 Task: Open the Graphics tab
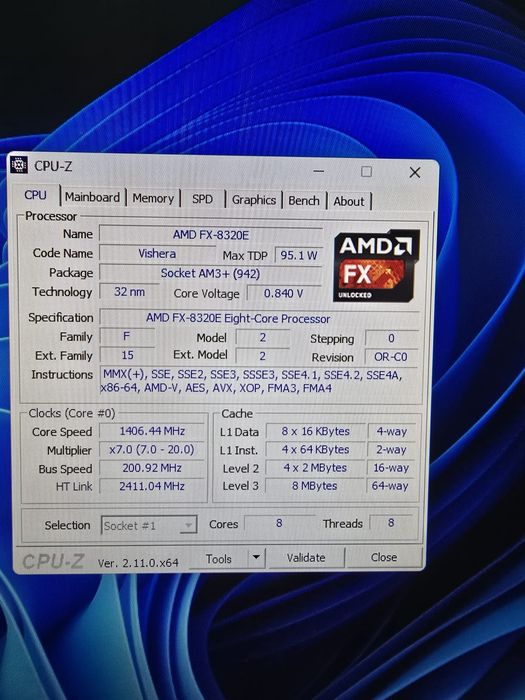(254, 200)
